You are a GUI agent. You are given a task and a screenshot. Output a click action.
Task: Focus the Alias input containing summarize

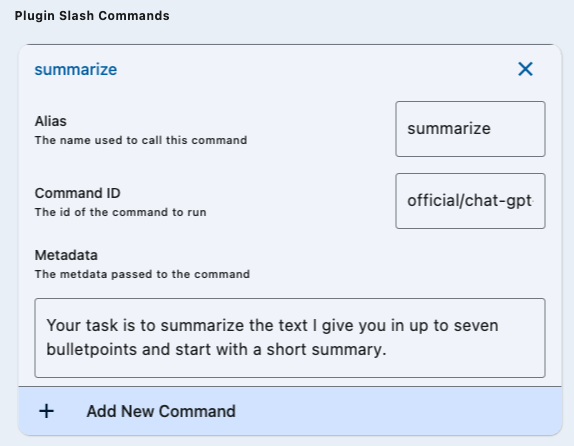click(x=470, y=129)
